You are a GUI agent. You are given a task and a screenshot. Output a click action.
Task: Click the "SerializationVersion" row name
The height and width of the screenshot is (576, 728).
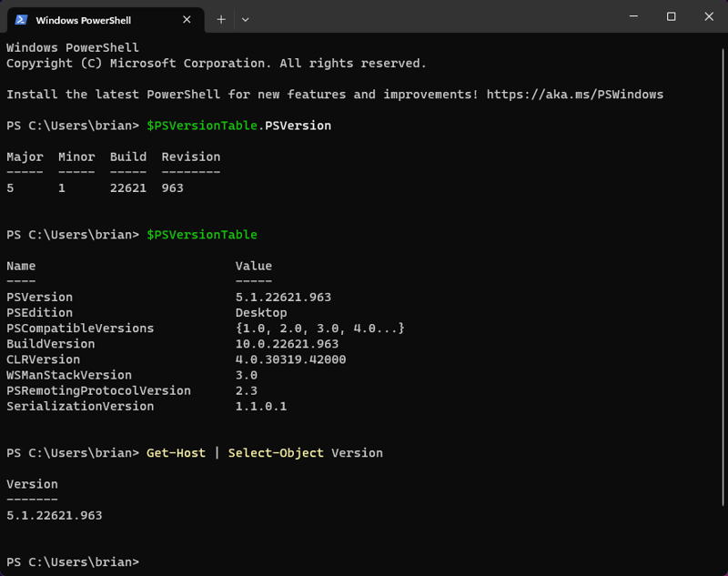(x=80, y=406)
